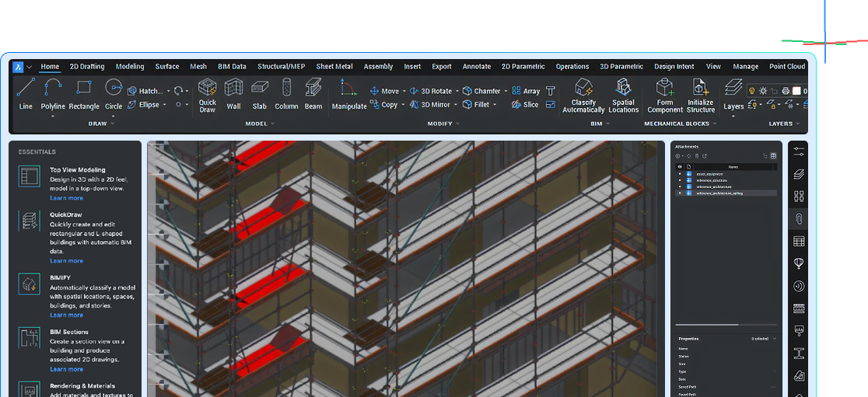Click Learn more under QuickDraw
868x397 pixels.
(x=66, y=261)
